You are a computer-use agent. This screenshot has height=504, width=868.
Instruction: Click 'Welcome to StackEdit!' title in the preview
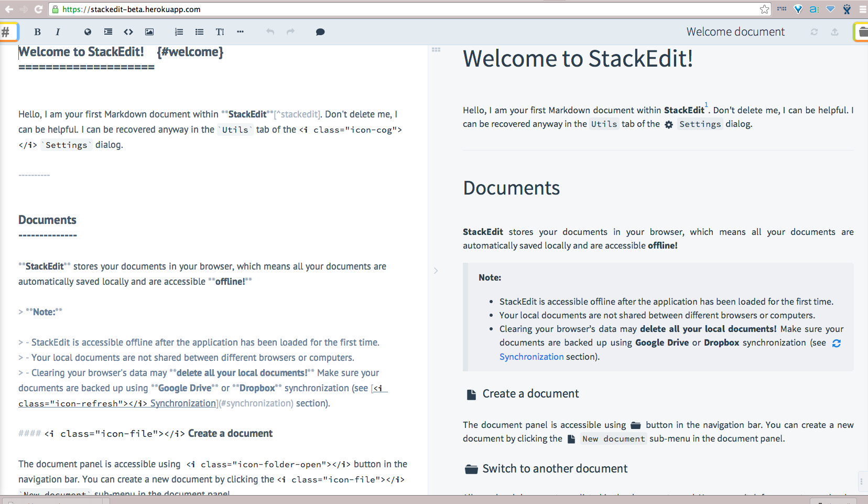point(578,58)
